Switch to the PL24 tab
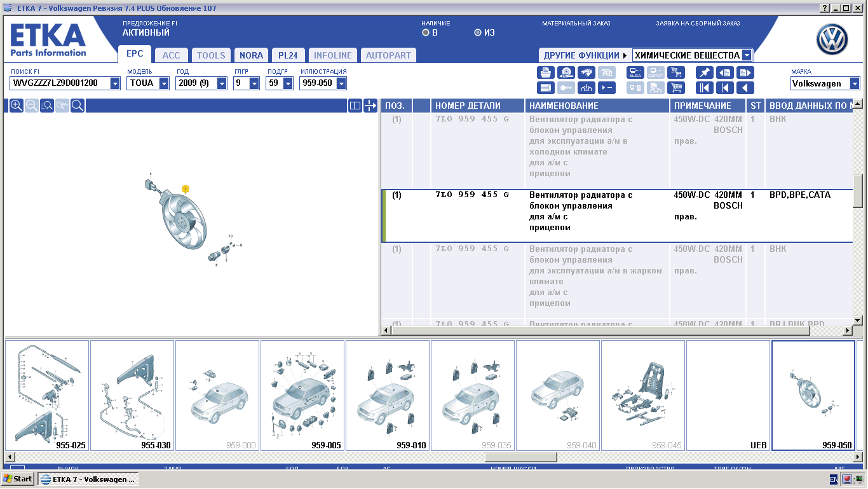Viewport: 868px width, 489px height. coord(288,55)
